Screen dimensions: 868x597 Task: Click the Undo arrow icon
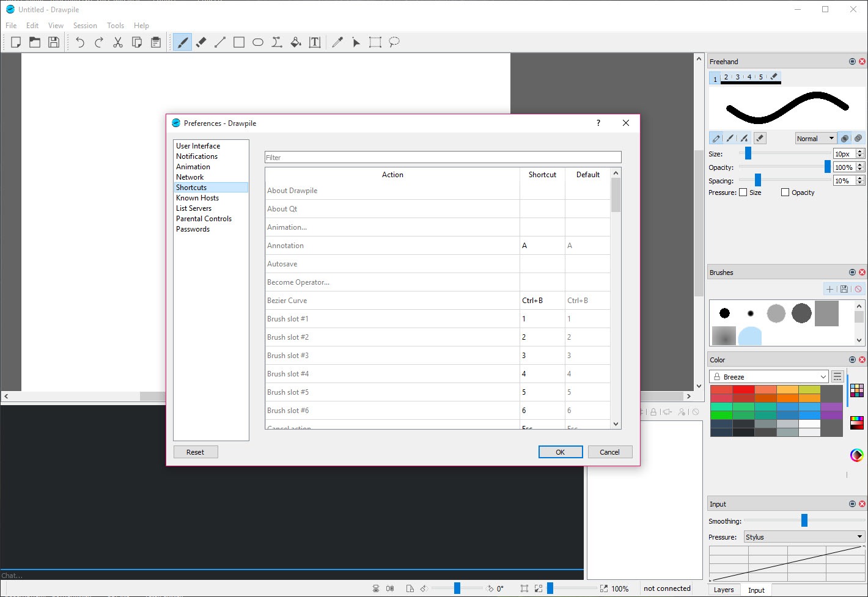click(x=80, y=42)
